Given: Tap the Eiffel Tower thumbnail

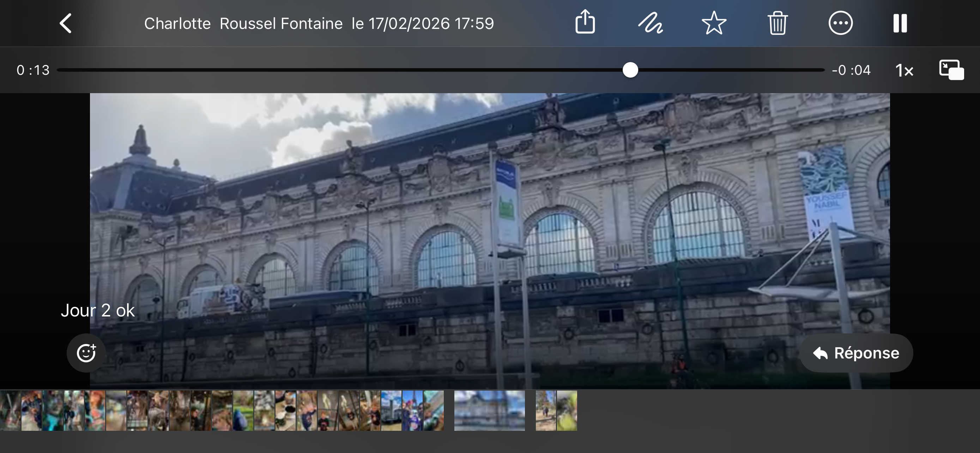Looking at the screenshot, I should click(x=412, y=410).
